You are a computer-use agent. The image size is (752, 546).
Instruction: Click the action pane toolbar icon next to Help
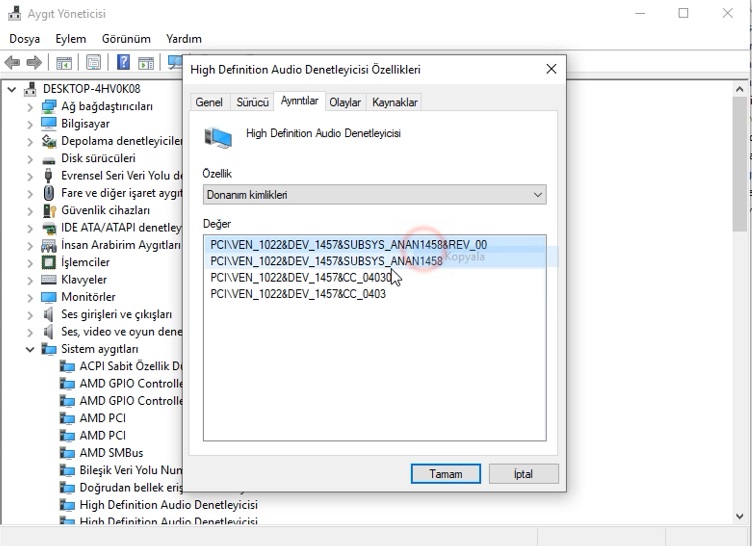[x=146, y=63]
